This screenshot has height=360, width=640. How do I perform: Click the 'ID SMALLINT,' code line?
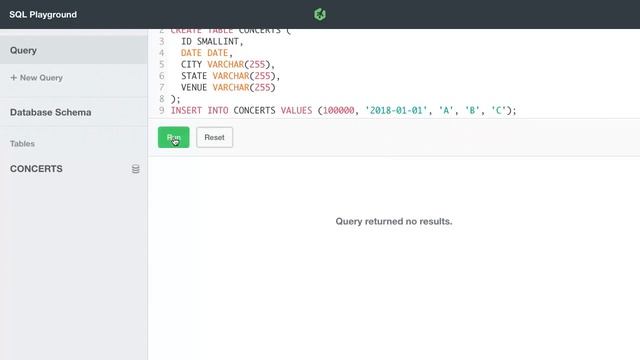(x=212, y=41)
